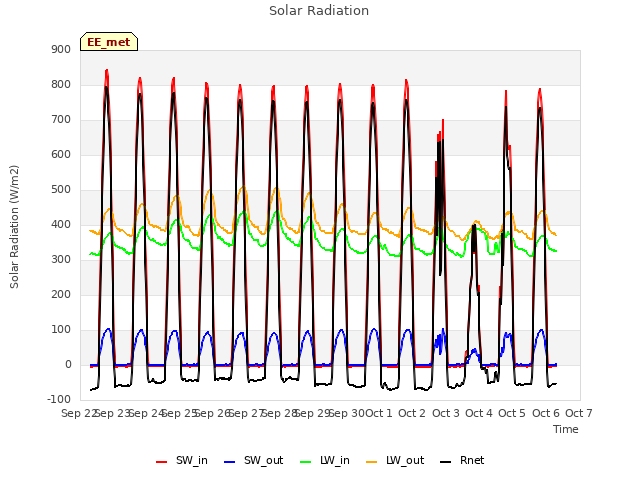
Task: Click the 500 y-axis tick label
Action: 61,189
